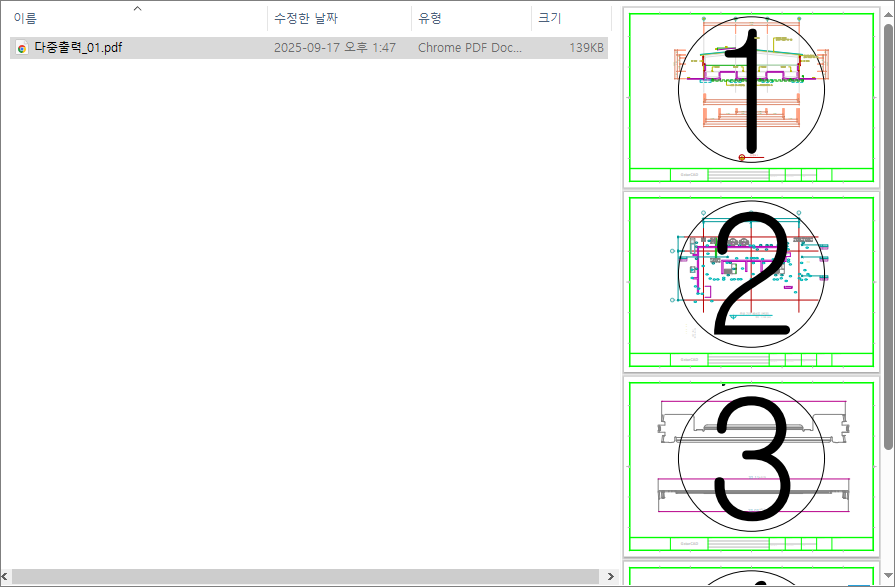Click the modified date 2025-09-17 오후 1:47

tap(334, 48)
